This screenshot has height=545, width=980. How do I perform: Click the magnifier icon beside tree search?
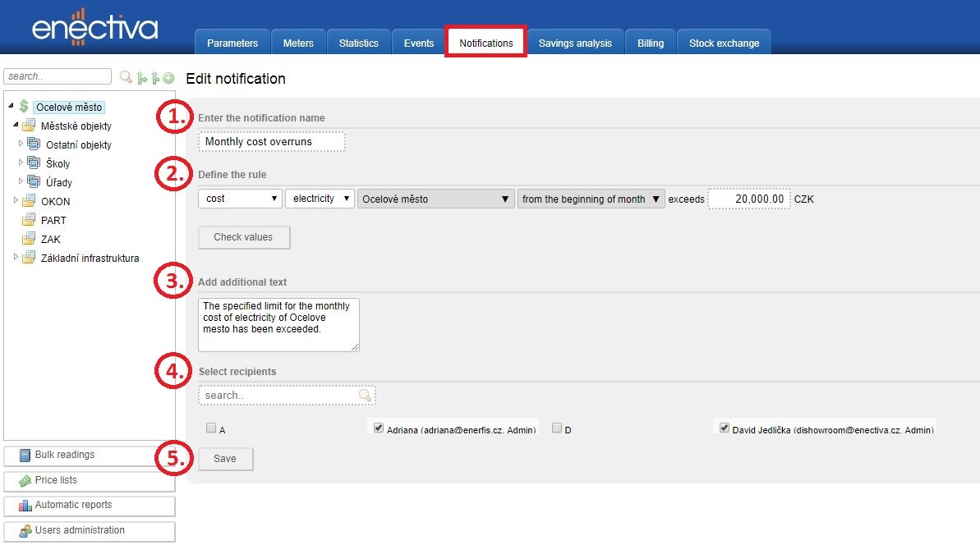(126, 77)
